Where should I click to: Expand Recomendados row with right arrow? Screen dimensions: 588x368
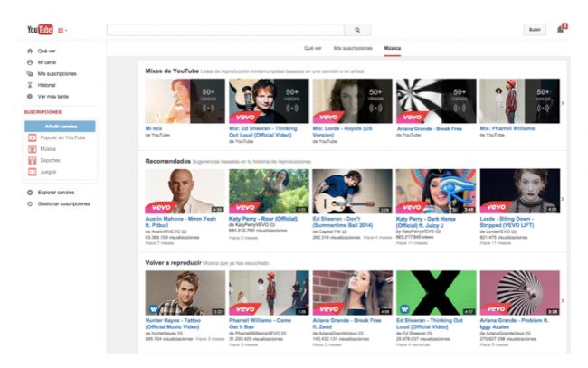[x=563, y=199]
